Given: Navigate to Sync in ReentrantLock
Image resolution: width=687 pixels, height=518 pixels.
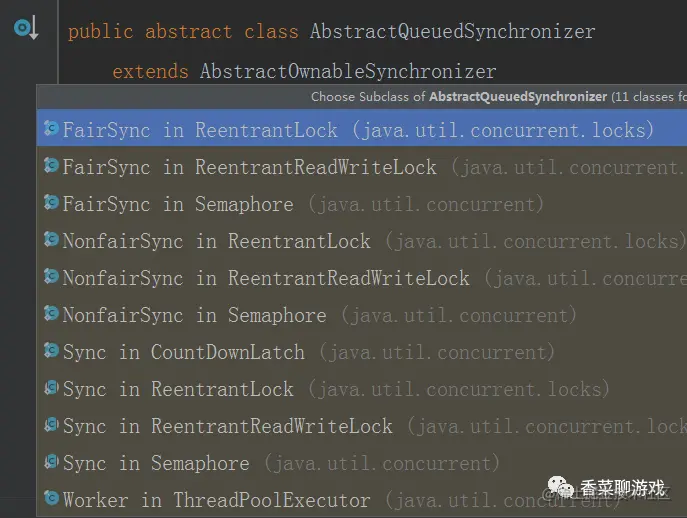Looking at the screenshot, I should tap(178, 389).
